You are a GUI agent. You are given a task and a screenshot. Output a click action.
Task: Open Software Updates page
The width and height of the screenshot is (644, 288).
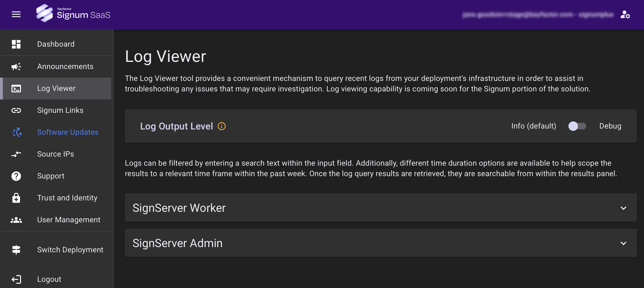56,132
